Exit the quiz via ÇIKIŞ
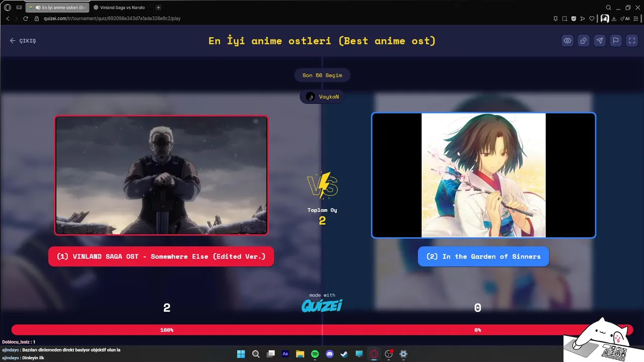The width and height of the screenshot is (644, 362). pos(23,41)
